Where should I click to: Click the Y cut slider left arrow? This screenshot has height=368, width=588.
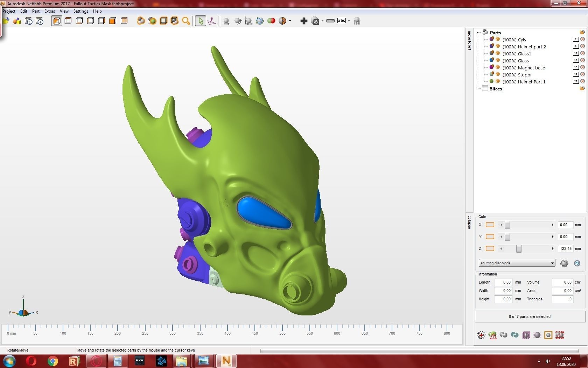tap(501, 237)
